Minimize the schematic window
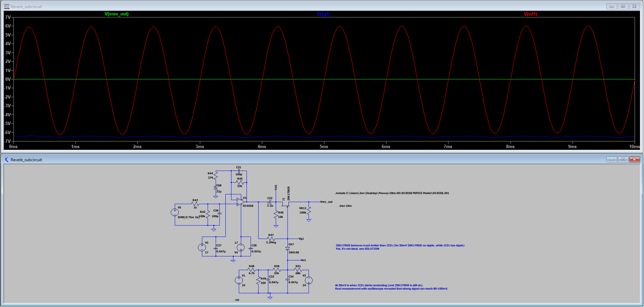 (611, 160)
